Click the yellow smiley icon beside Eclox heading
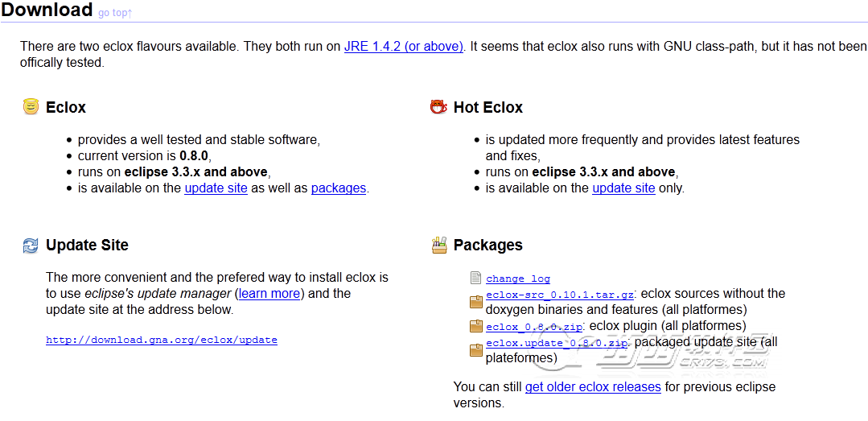Image resolution: width=868 pixels, height=421 pixels. point(31,107)
